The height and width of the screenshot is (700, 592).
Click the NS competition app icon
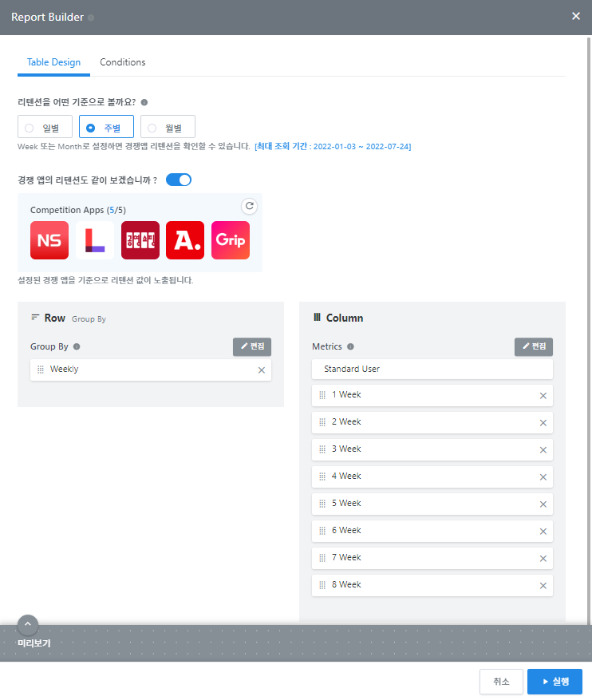click(49, 240)
